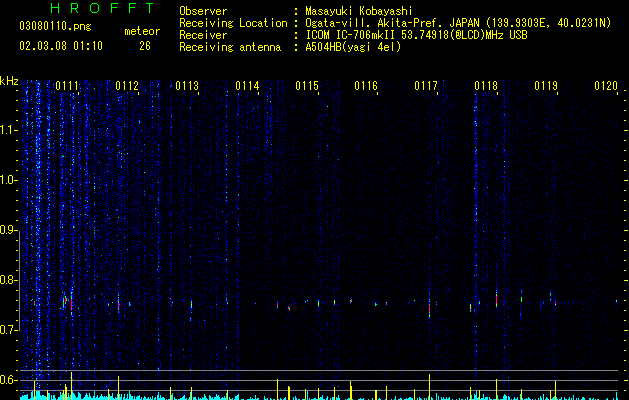
Task: Click the name Masayuki Kobayashi
Action: click(359, 11)
